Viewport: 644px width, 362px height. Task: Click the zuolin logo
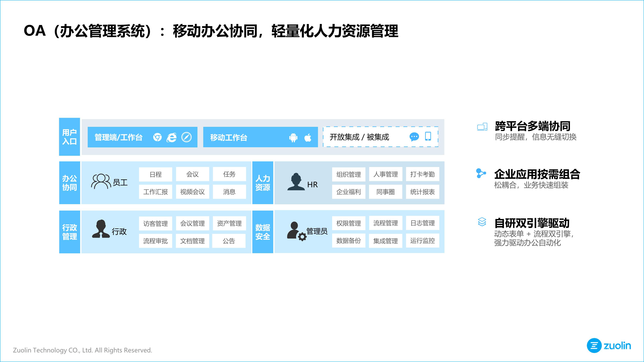click(x=609, y=345)
